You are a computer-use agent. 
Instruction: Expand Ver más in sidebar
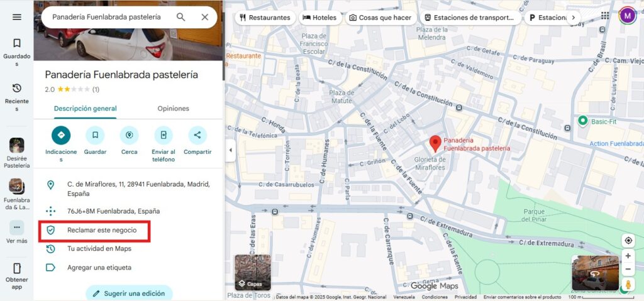(17, 231)
